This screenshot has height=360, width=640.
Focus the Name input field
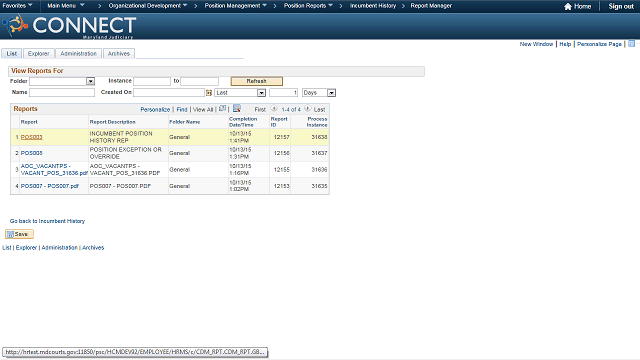point(62,93)
